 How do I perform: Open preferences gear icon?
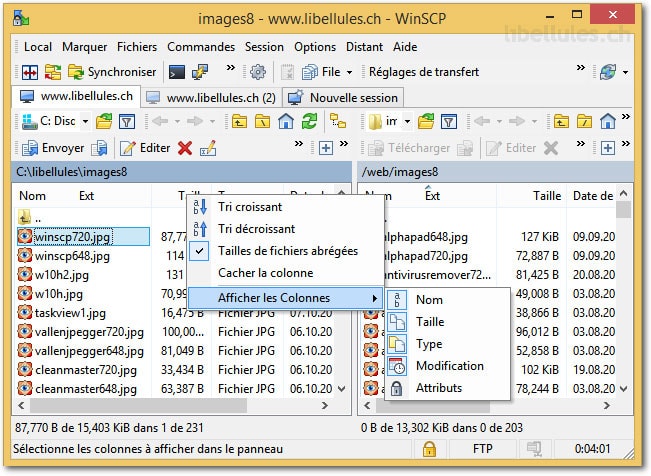point(258,72)
